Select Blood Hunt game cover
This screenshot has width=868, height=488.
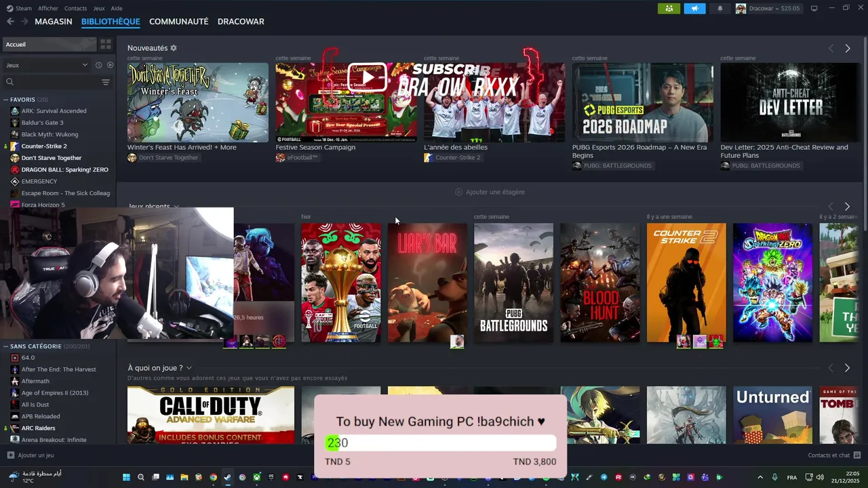click(599, 283)
